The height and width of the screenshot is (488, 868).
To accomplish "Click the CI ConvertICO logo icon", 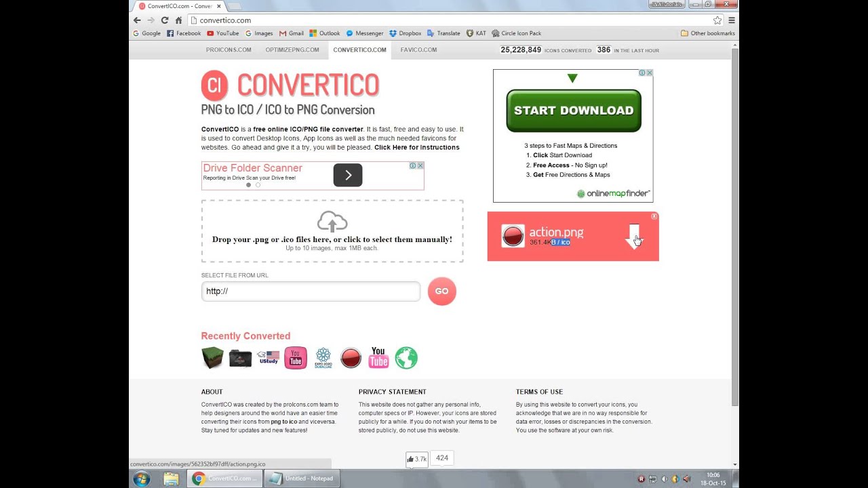I will click(x=214, y=85).
